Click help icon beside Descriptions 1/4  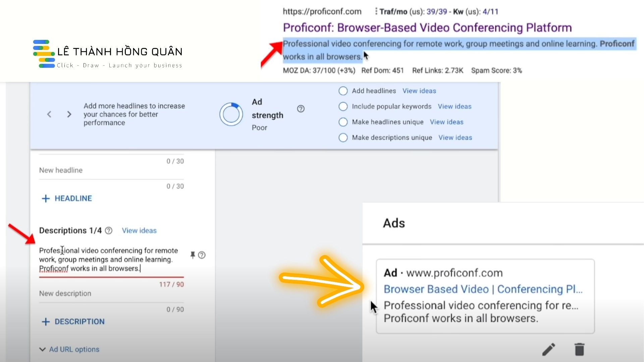point(109,231)
